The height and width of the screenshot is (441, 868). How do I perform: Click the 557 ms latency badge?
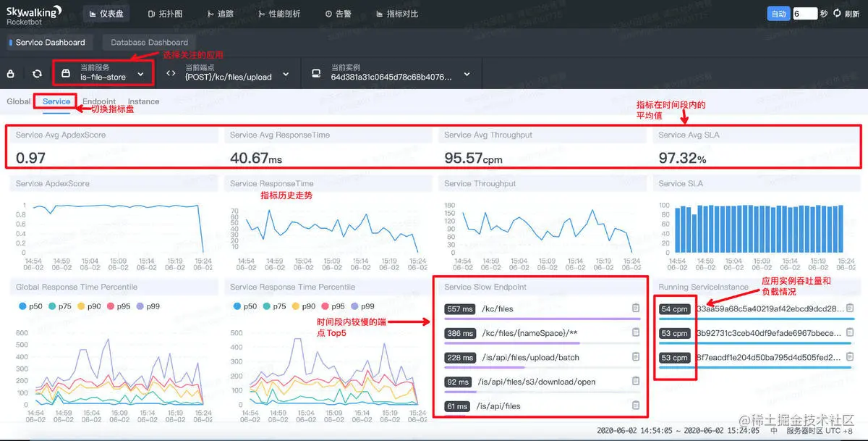(x=460, y=309)
